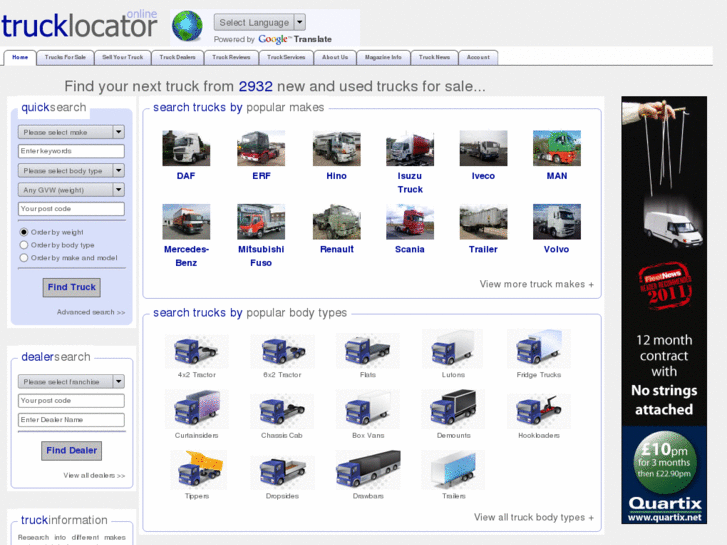
Task: Select the Box Vans icon
Action: [368, 409]
